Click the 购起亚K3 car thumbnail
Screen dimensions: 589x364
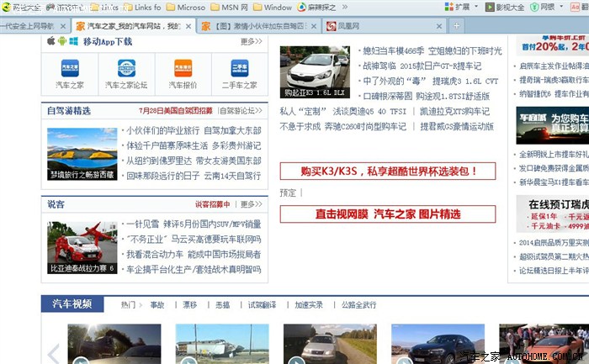coord(315,73)
